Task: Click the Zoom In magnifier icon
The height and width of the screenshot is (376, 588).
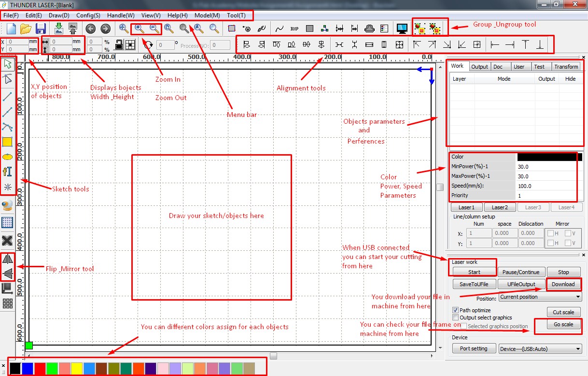Action: click(140, 29)
